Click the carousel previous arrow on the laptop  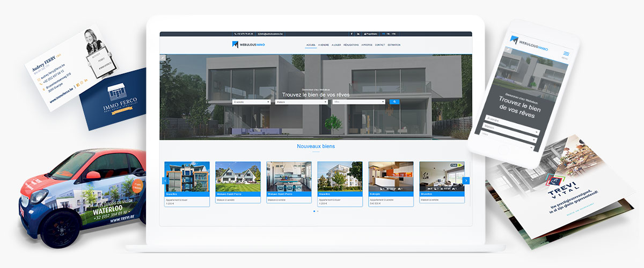165,181
